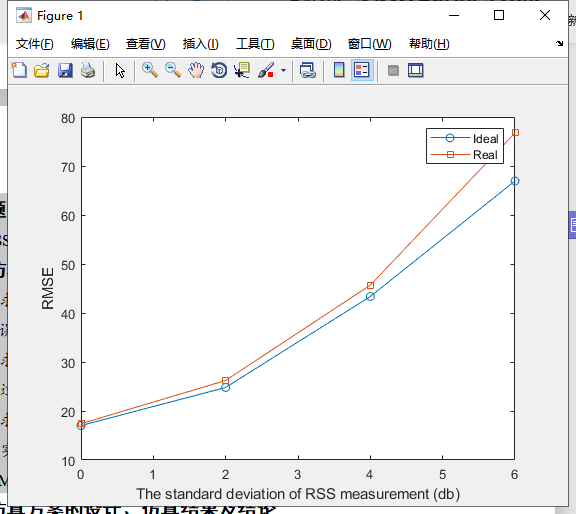The image size is (576, 514).
Task: Toggle the Insert Legend toolbar button
Action: [362, 70]
